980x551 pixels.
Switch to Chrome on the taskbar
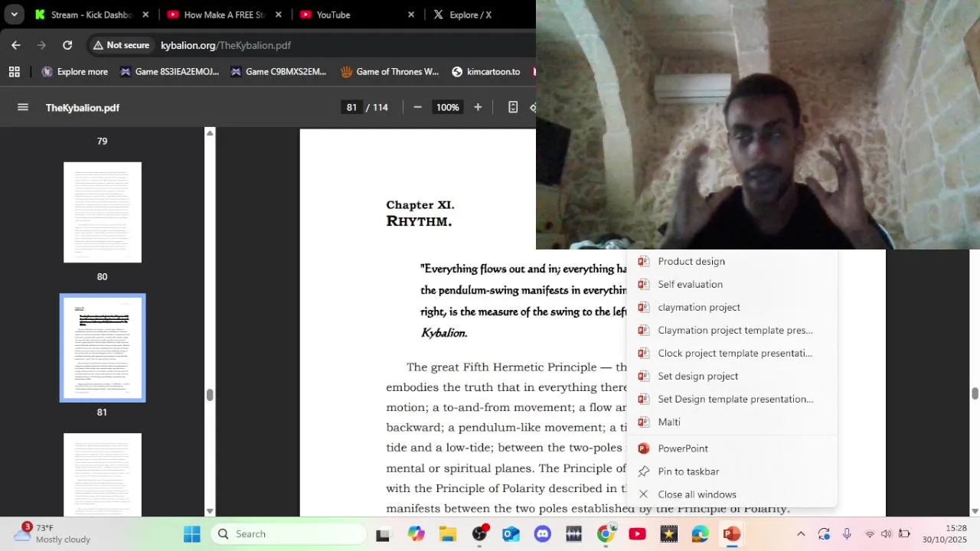(x=606, y=534)
